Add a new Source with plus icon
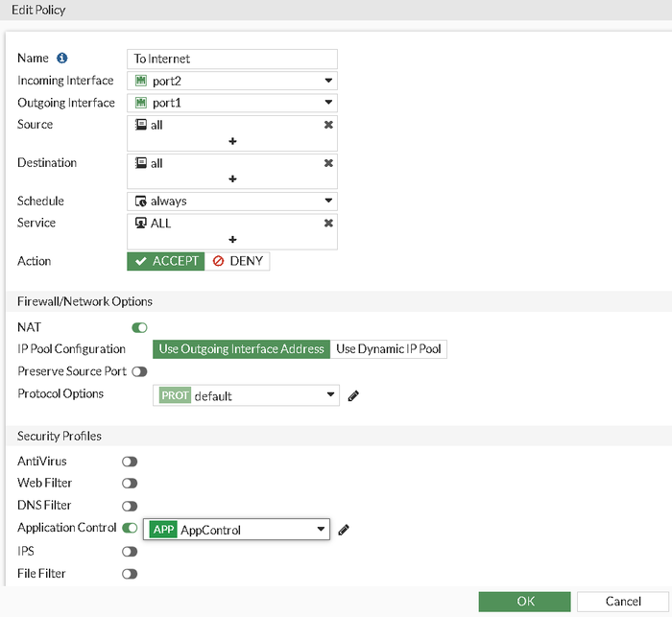The width and height of the screenshot is (672, 617). coord(232,141)
